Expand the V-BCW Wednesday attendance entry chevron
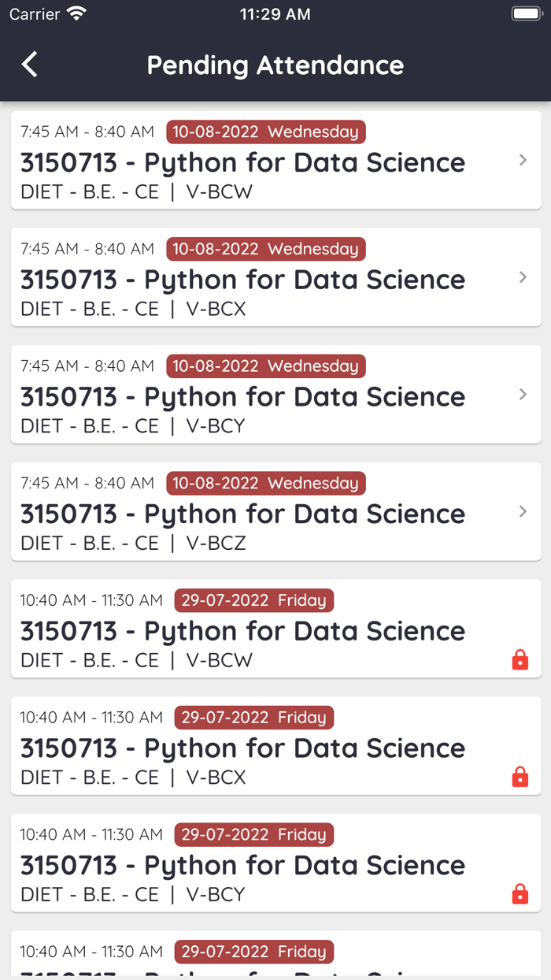This screenshot has width=551, height=980. 523,160
